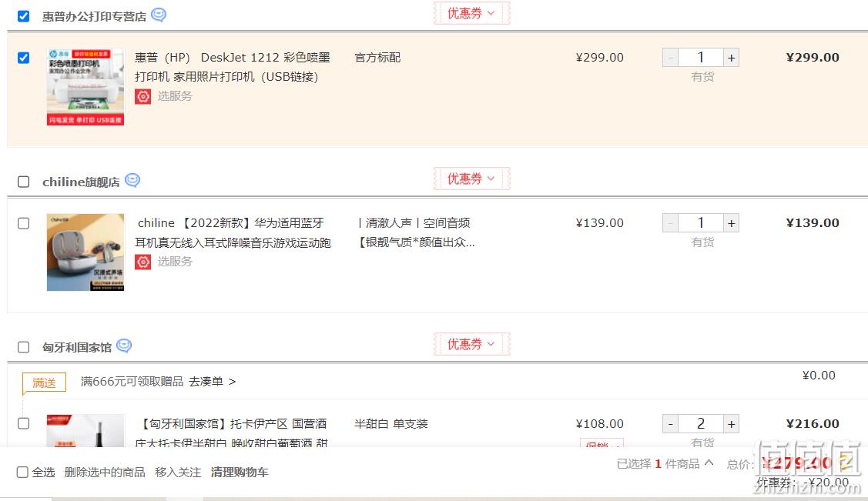This screenshot has height=501, width=868.
Task: Open chiline 2022新款 earphones title link
Action: pyautogui.click(x=233, y=232)
